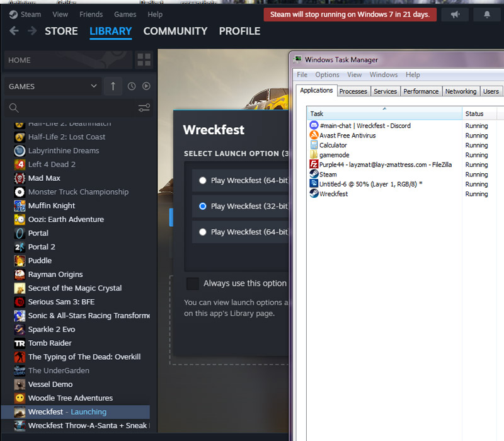The height and width of the screenshot is (441, 504).
Task: Click the Windows 7 support warning banner
Action: pyautogui.click(x=350, y=14)
